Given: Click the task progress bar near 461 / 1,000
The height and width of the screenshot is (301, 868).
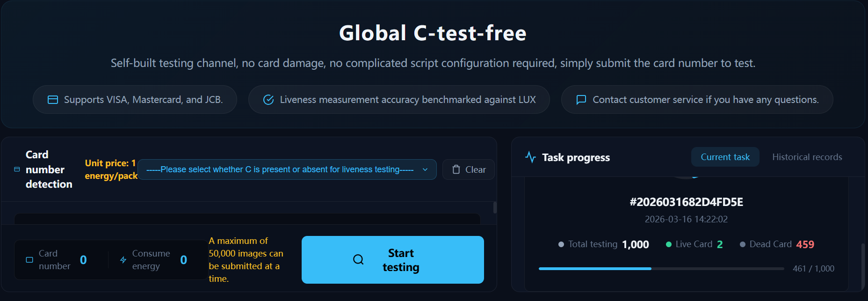Looking at the screenshot, I should [661, 269].
